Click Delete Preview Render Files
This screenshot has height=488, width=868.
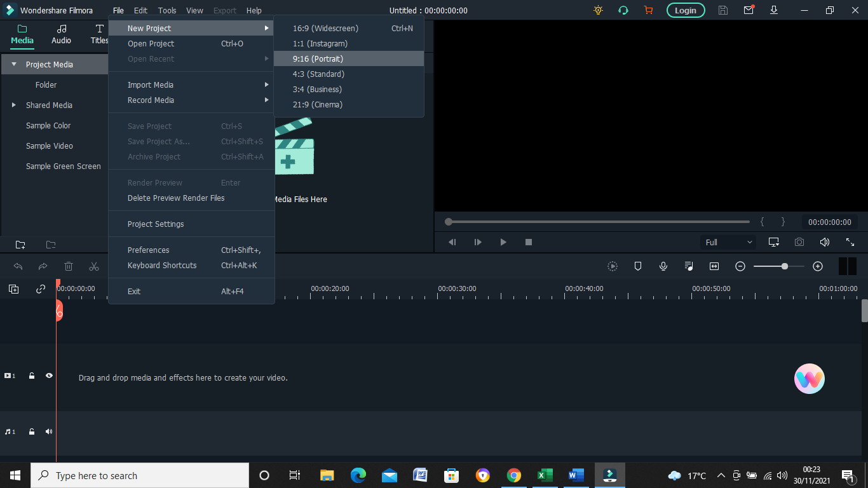tap(191, 198)
